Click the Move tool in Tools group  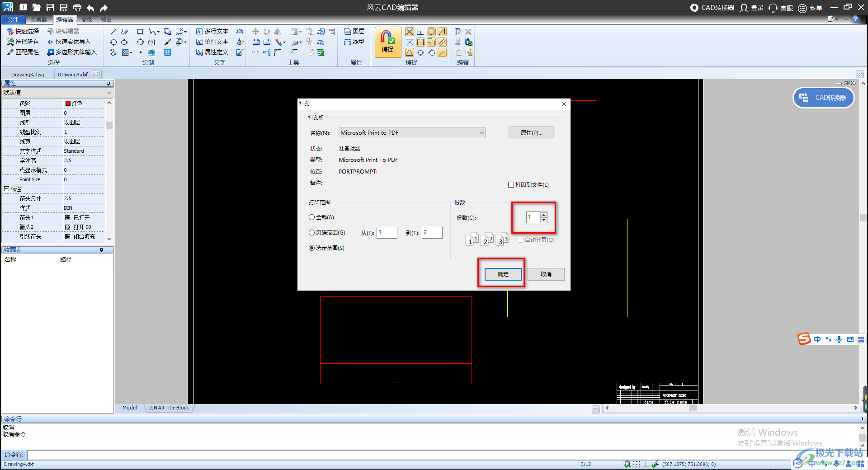(255, 32)
